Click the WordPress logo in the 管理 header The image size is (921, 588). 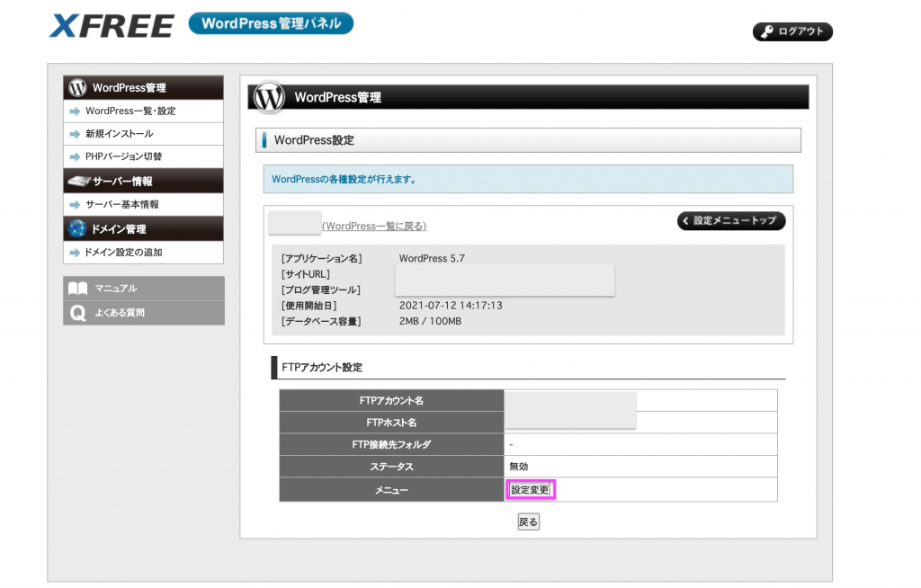point(269,97)
